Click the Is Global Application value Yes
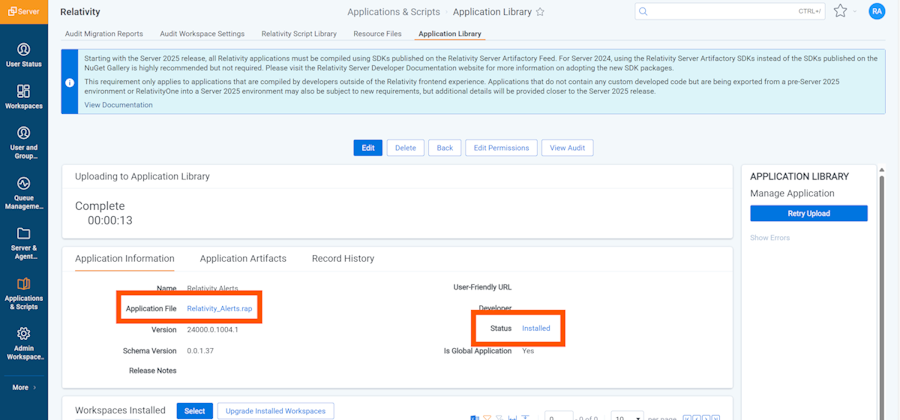The image size is (900, 420). [x=528, y=351]
